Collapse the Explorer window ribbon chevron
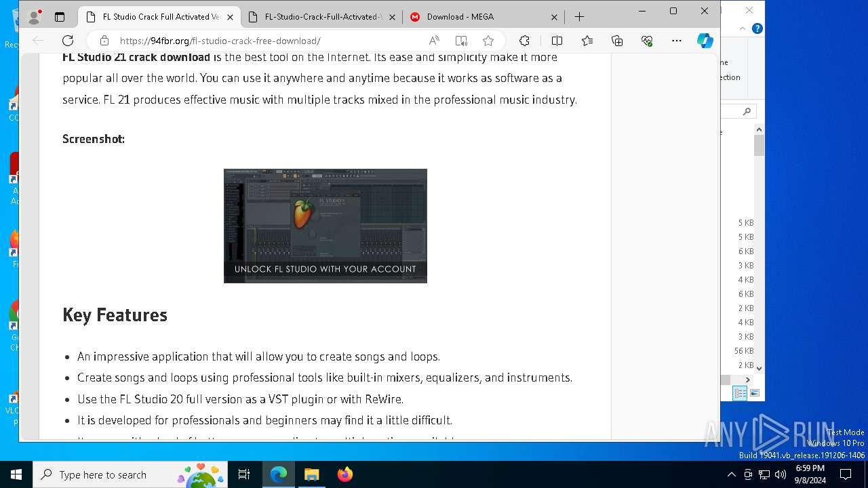 [743, 28]
